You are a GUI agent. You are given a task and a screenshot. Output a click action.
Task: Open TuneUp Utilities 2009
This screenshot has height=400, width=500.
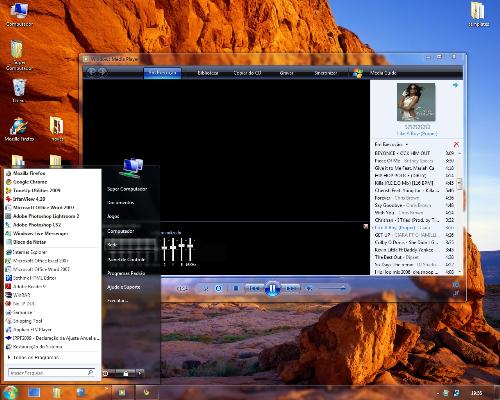click(x=53, y=190)
